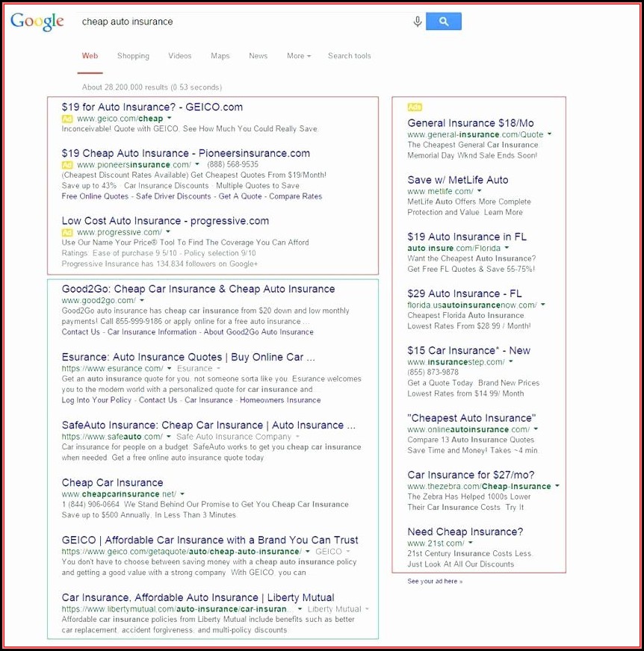
Task: Open 'Need Cheap Insurance?' sidebar ad
Action: (x=465, y=532)
